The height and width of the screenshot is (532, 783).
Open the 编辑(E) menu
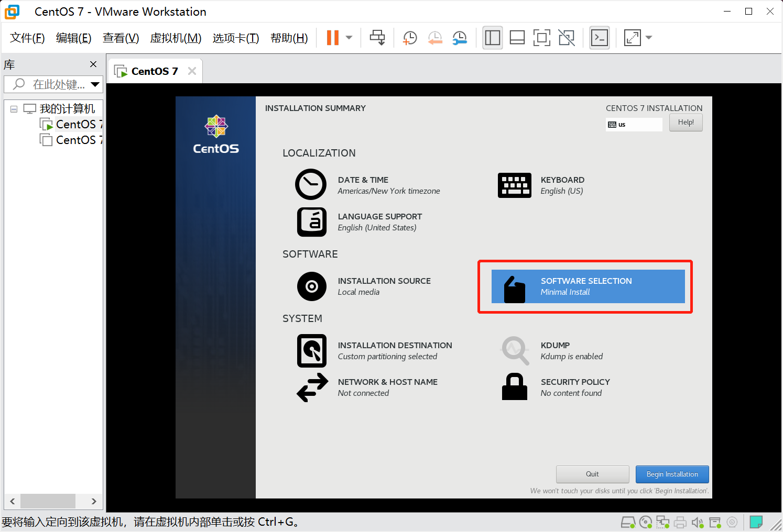pyautogui.click(x=74, y=38)
